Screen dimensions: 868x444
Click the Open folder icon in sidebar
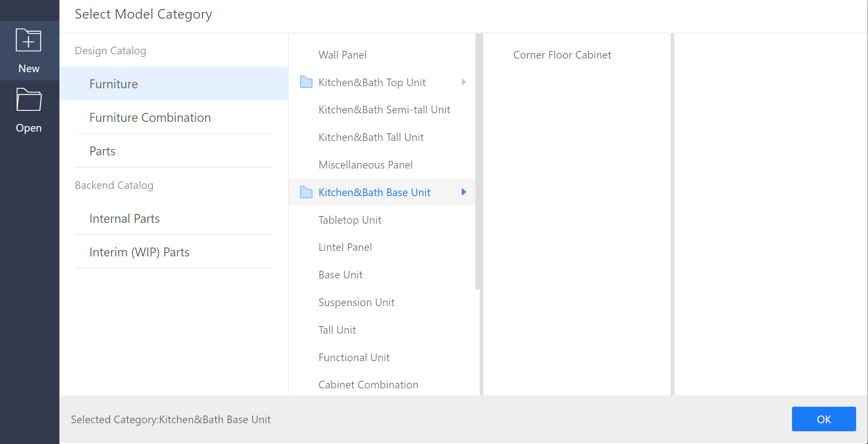pyautogui.click(x=28, y=100)
